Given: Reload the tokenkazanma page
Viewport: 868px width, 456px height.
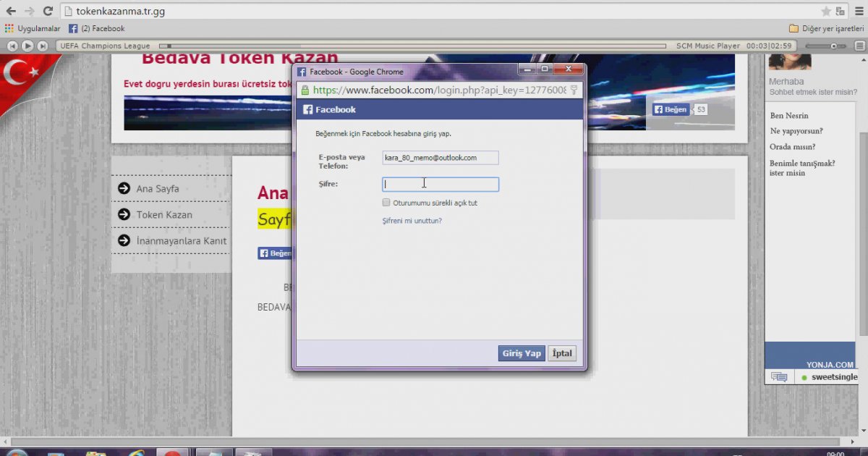Looking at the screenshot, I should click(x=48, y=12).
